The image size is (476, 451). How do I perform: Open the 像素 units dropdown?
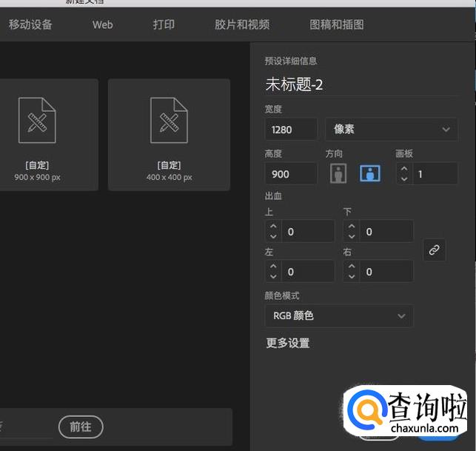coord(391,130)
